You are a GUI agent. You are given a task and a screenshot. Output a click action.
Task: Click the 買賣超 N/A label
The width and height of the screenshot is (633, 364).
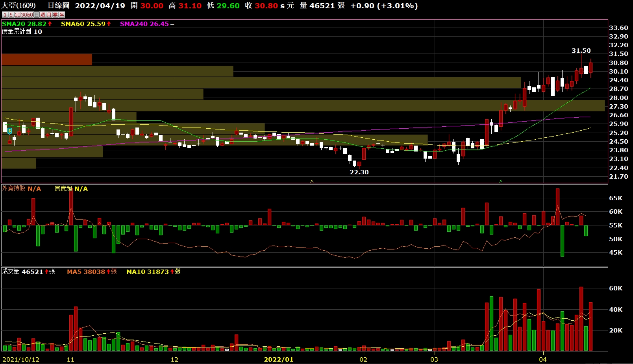(71, 188)
